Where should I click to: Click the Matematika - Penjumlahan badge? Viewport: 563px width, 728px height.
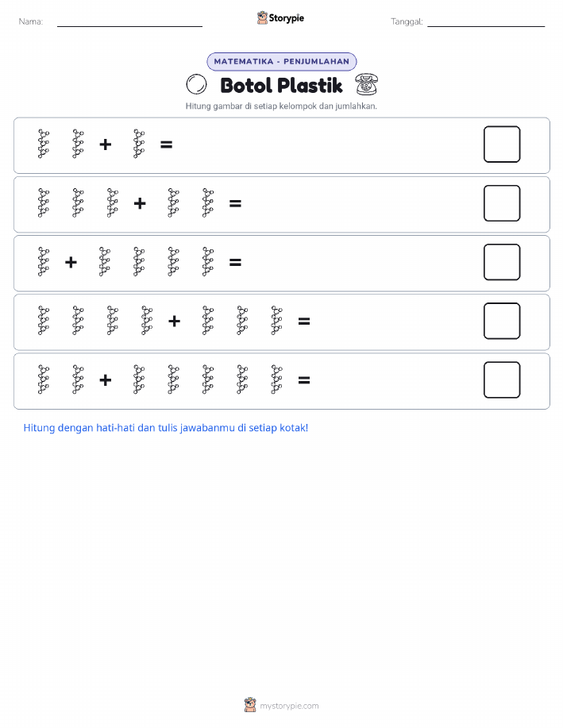[281, 61]
